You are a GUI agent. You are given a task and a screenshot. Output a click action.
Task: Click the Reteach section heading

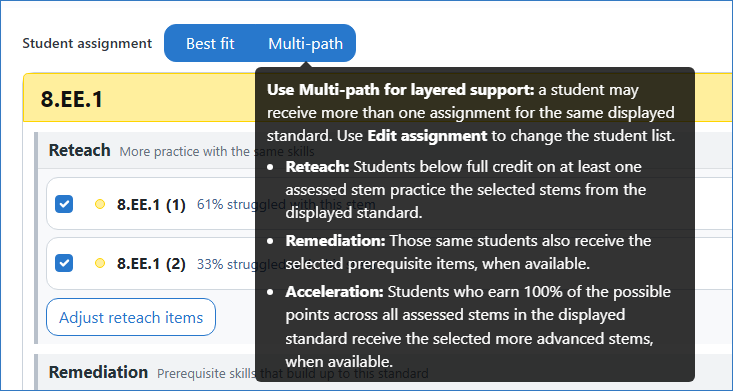[79, 151]
